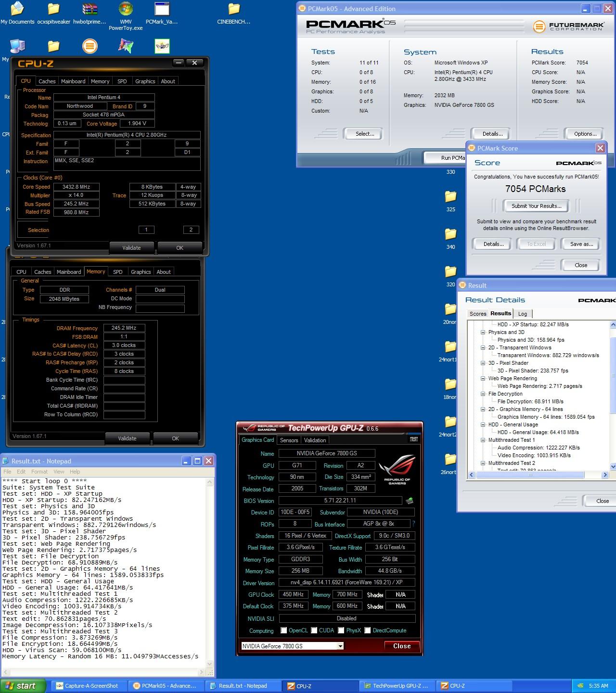
Task: Open Help menu in Notepad
Action: (x=75, y=472)
